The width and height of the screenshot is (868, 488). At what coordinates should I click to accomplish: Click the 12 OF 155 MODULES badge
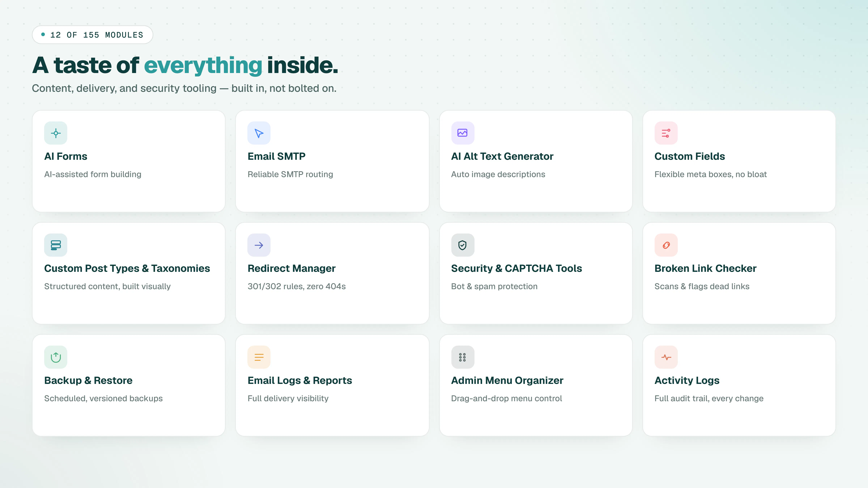point(92,35)
